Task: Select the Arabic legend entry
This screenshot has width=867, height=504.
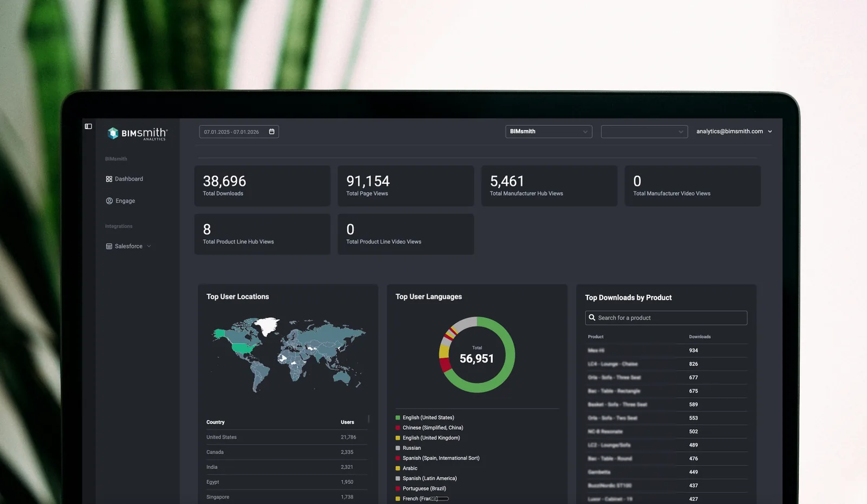Action: click(406, 469)
